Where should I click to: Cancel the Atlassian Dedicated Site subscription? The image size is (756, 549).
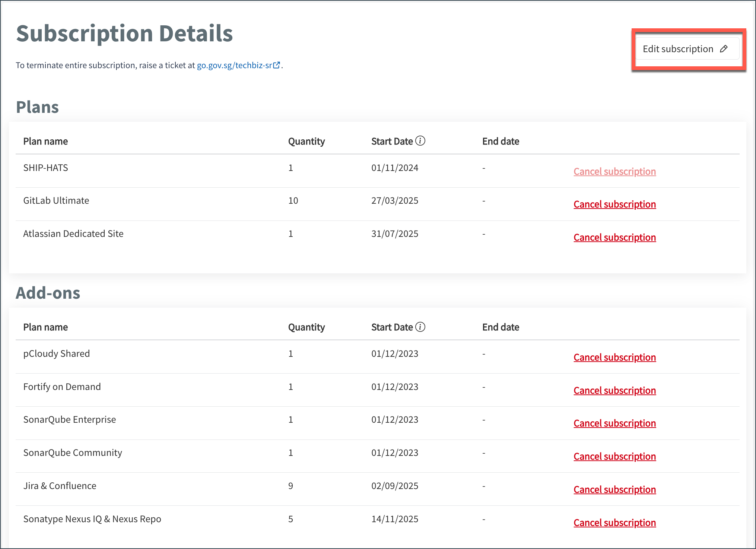tap(614, 237)
